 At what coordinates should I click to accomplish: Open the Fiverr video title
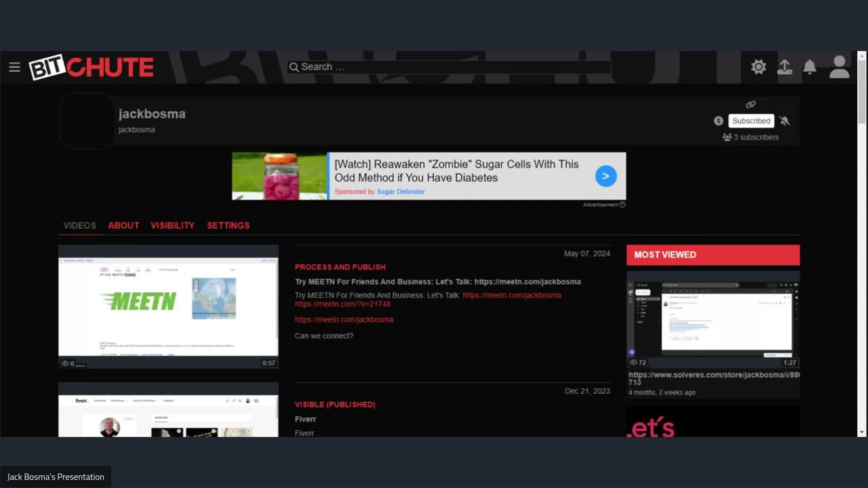pyautogui.click(x=305, y=420)
